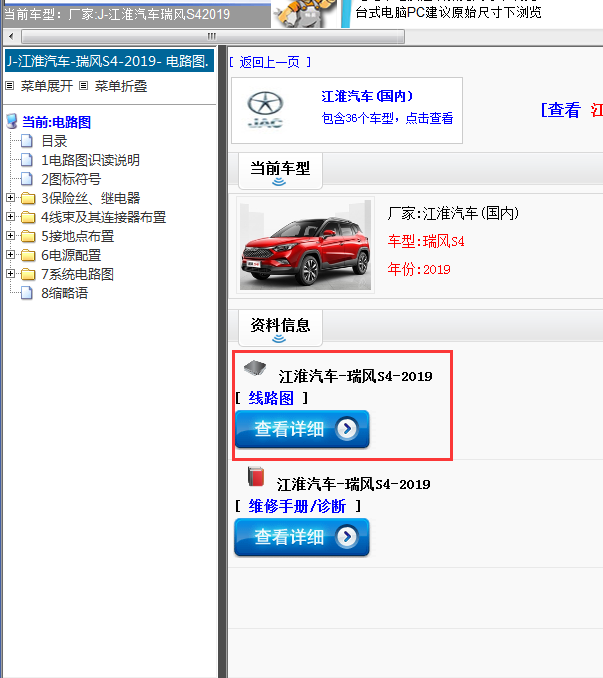Open the 8缩略语 entry
603x678 pixels.
point(64,293)
